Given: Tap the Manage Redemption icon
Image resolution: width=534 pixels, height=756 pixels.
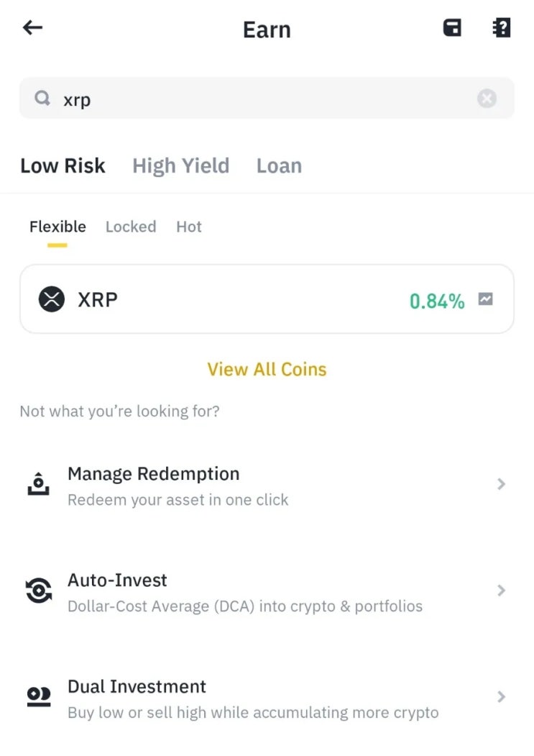Looking at the screenshot, I should [39, 485].
